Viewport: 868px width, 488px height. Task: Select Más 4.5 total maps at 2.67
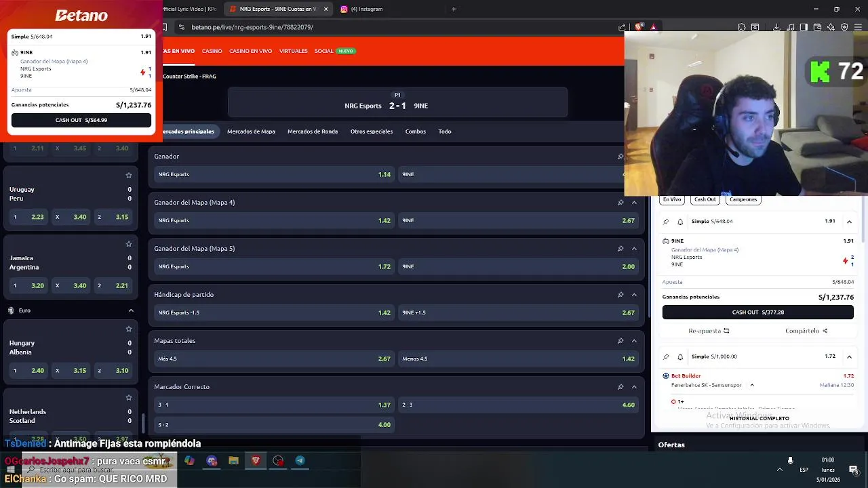pyautogui.click(x=274, y=359)
